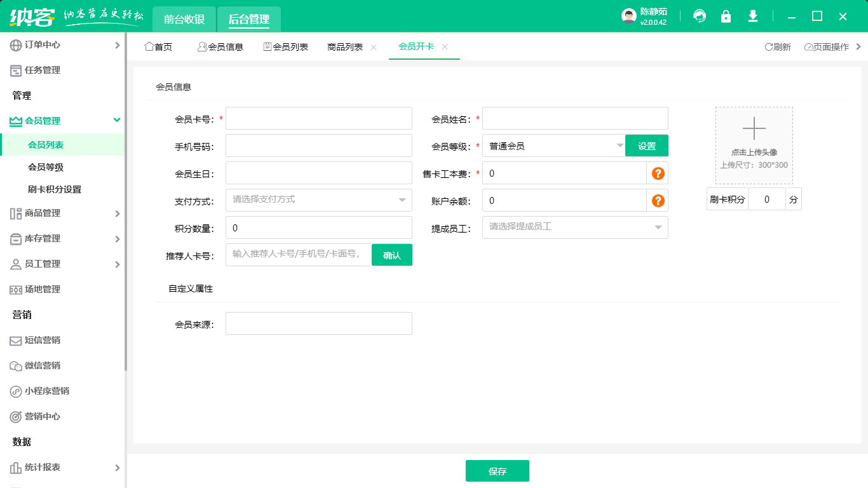Click the 手机号码 input field
Image resolution: width=868 pixels, height=488 pixels.
click(319, 146)
